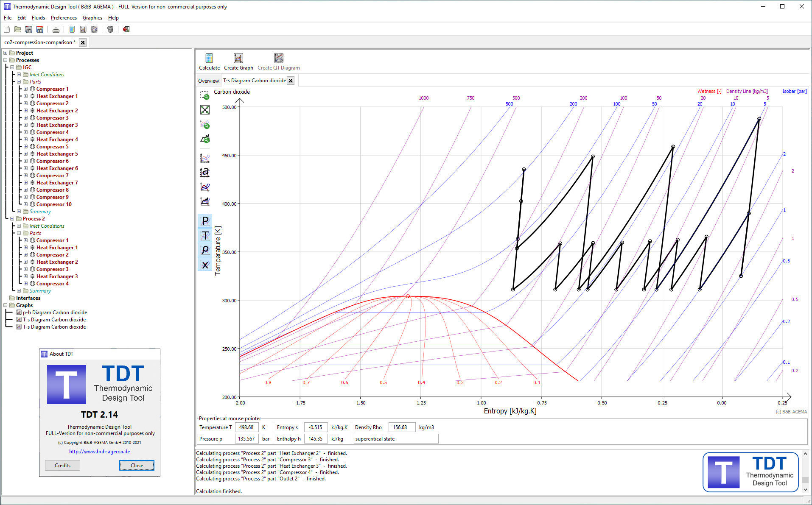Screen dimensions: 812x505
Task: Select the zoom selection tool in the graph toolbar
Action: tap(205, 95)
